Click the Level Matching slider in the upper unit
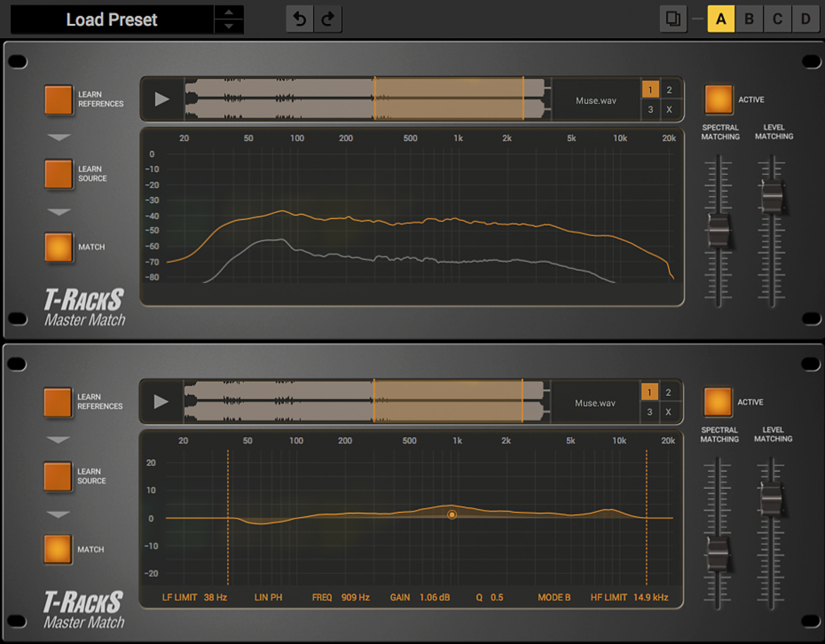825x644 pixels. coord(772,196)
